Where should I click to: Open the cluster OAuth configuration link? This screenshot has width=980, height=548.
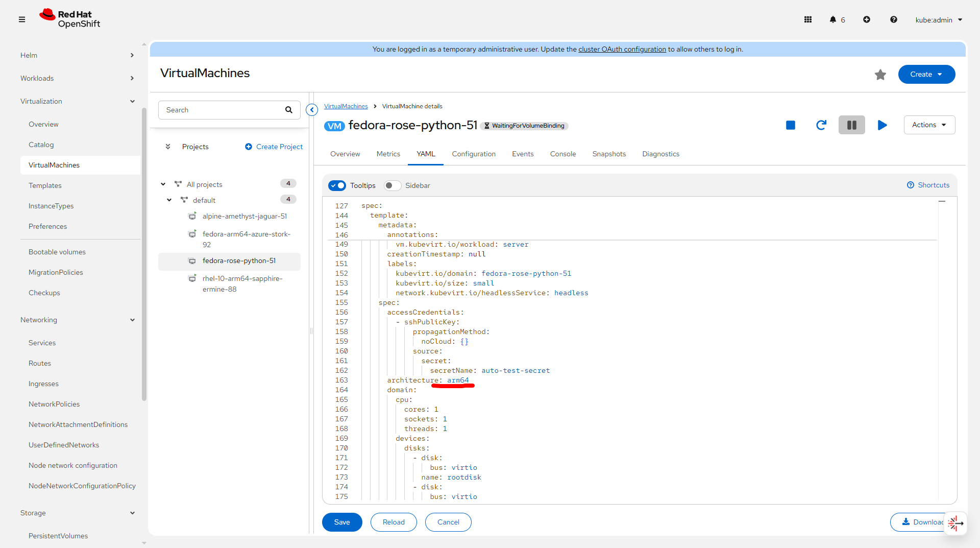pos(622,50)
